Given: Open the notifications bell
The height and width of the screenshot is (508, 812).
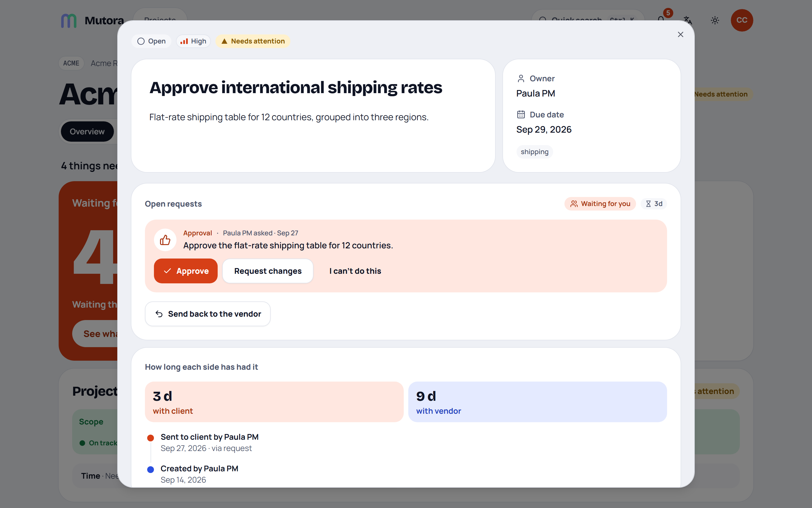Looking at the screenshot, I should (661, 20).
